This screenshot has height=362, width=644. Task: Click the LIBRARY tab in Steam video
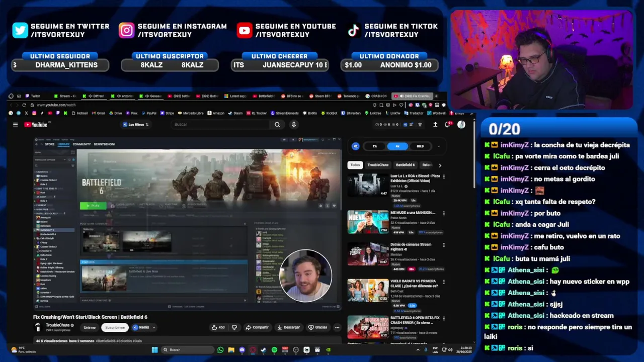coord(63,144)
